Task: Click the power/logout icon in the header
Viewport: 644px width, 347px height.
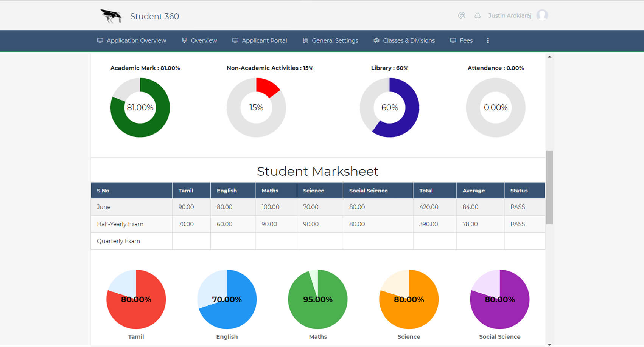Action: click(x=462, y=16)
